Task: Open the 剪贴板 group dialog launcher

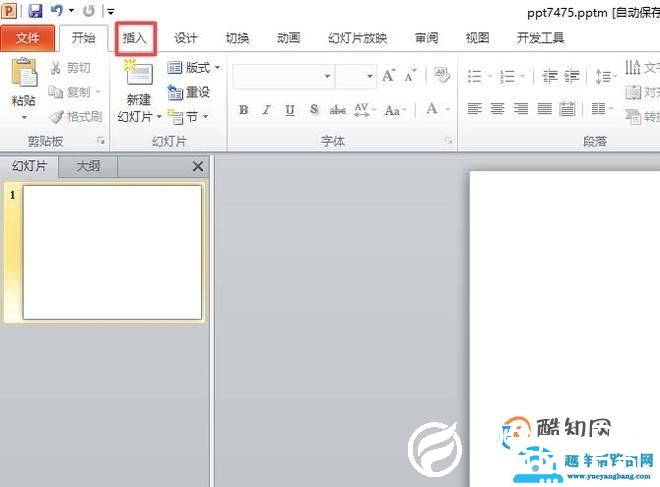Action: tap(101, 141)
